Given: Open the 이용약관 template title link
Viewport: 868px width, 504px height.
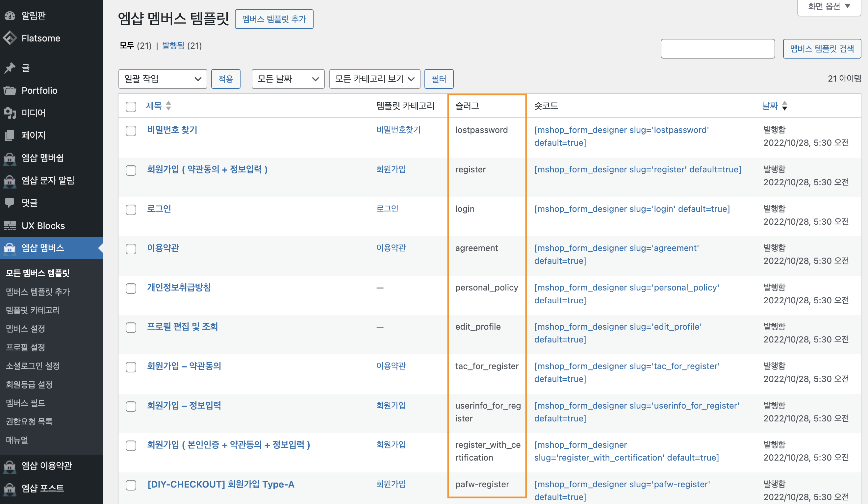Looking at the screenshot, I should [163, 248].
